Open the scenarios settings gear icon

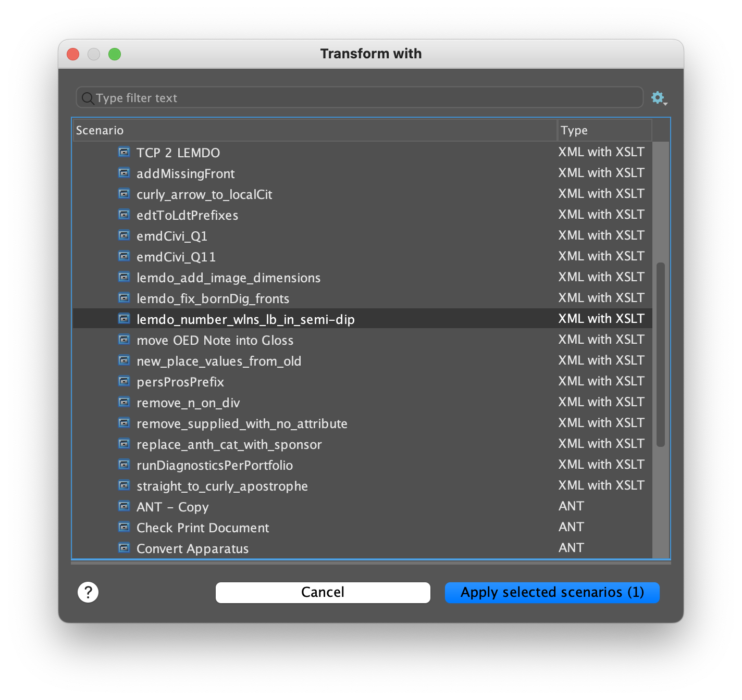tap(658, 97)
